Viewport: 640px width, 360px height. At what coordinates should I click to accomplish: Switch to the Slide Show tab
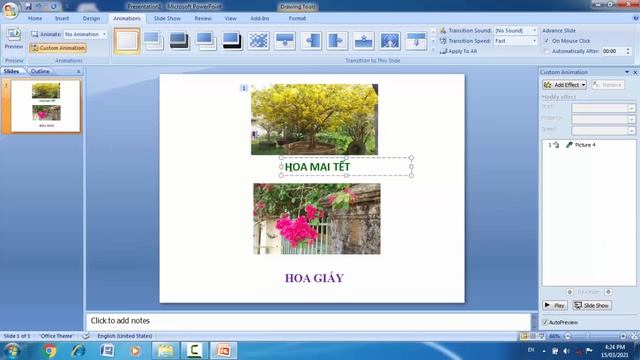(167, 18)
